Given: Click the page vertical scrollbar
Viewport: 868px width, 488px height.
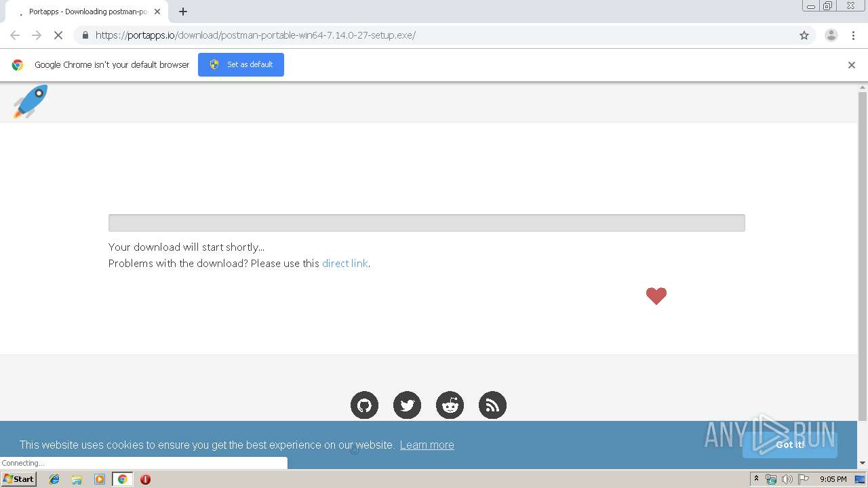Looking at the screenshot, I should 863,256.
